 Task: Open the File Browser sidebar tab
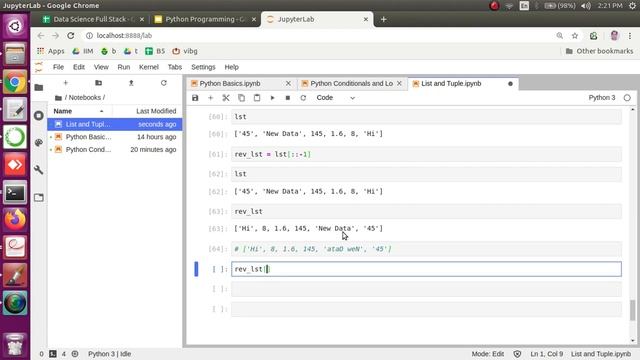pyautogui.click(x=39, y=87)
